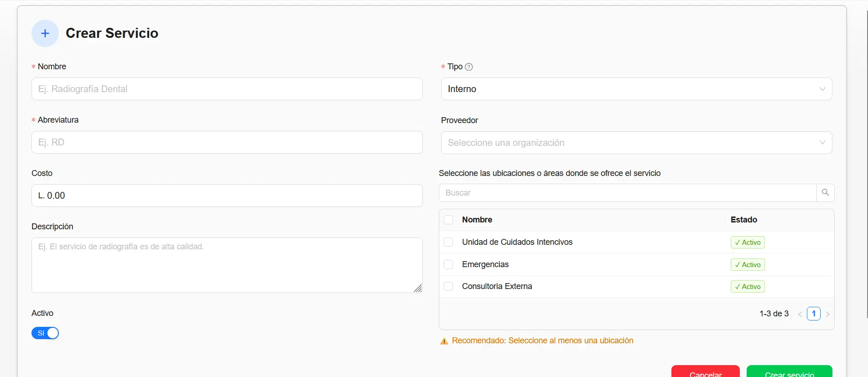This screenshot has width=868, height=377.
Task: Click the Emergencias location name
Action: pyautogui.click(x=485, y=264)
